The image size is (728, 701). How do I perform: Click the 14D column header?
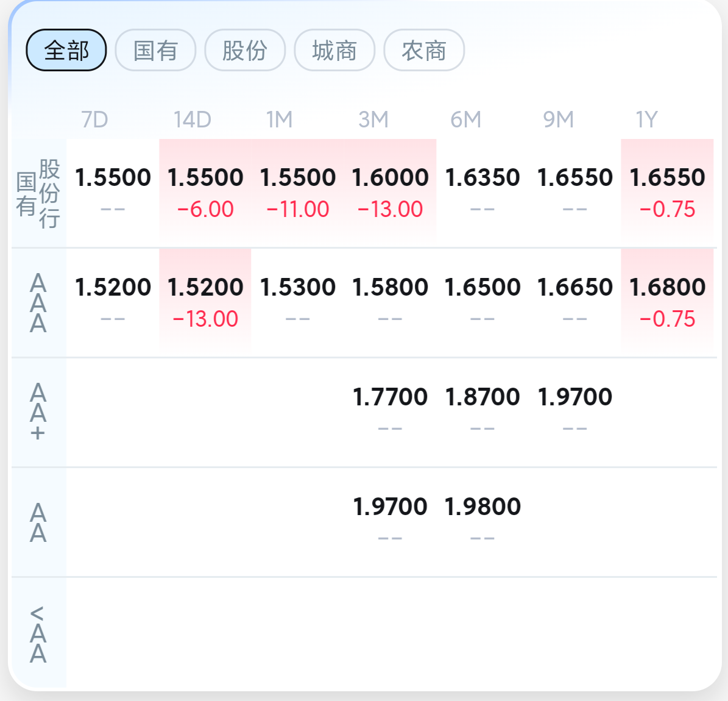click(x=193, y=119)
